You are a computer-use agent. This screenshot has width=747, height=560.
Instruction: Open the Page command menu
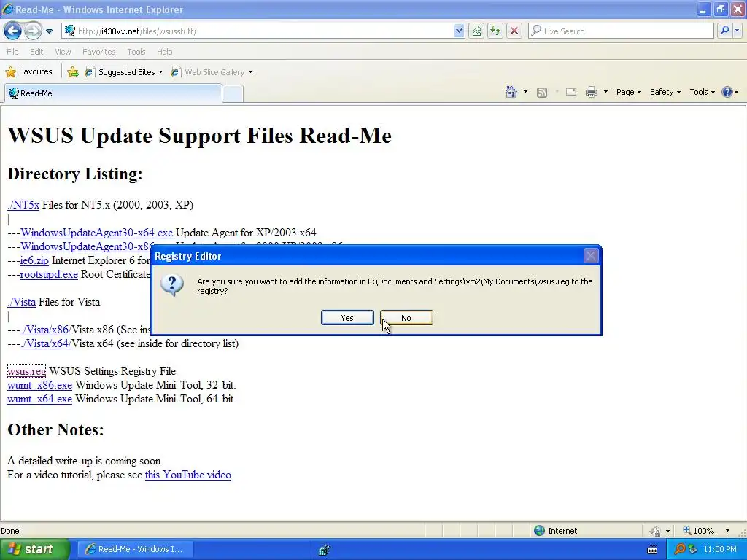pos(628,92)
